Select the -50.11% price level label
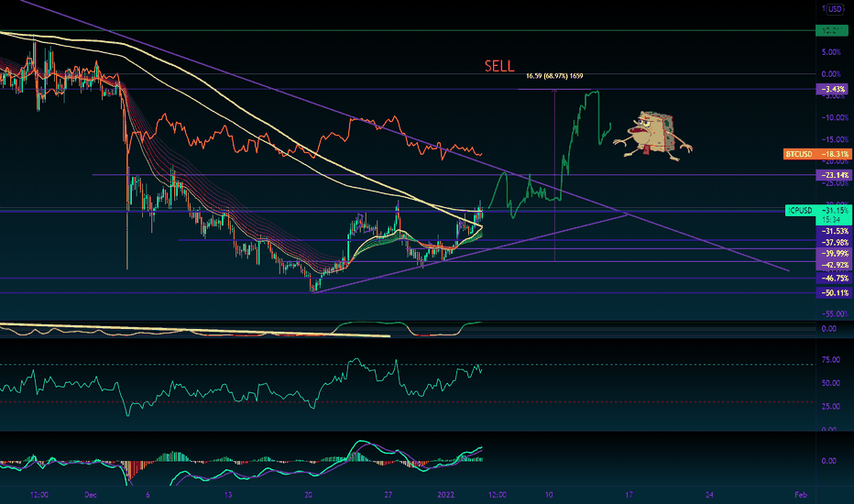The image size is (854, 504). (x=832, y=292)
